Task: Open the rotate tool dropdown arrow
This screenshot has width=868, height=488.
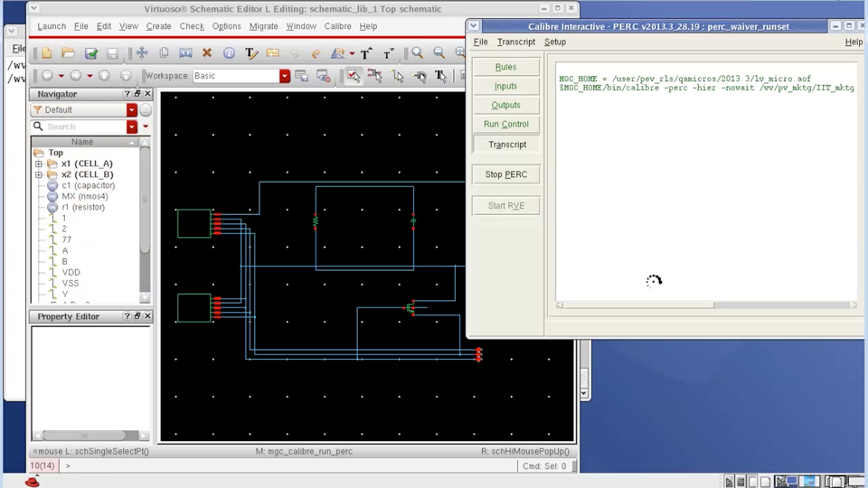Action: (x=352, y=53)
